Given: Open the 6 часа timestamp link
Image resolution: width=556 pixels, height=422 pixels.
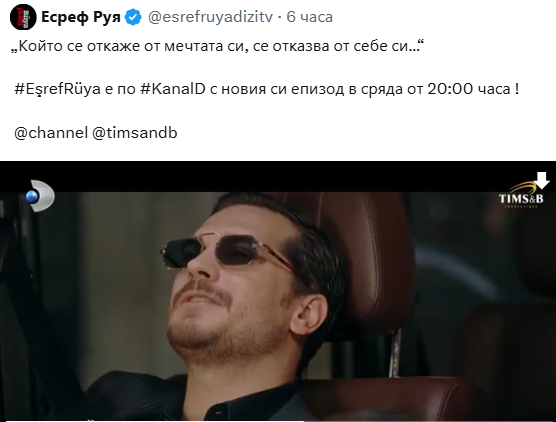Looking at the screenshot, I should (310, 17).
